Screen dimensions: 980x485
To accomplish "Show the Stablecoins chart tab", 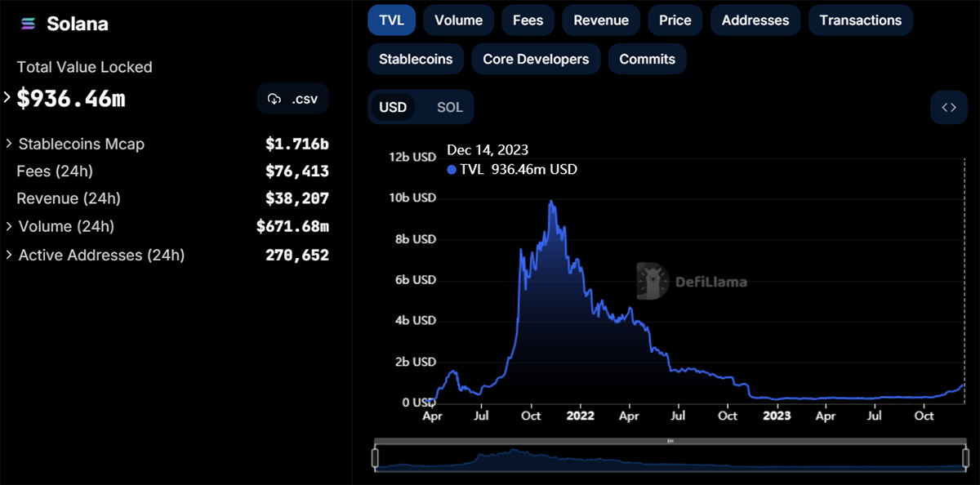I will pyautogui.click(x=416, y=59).
